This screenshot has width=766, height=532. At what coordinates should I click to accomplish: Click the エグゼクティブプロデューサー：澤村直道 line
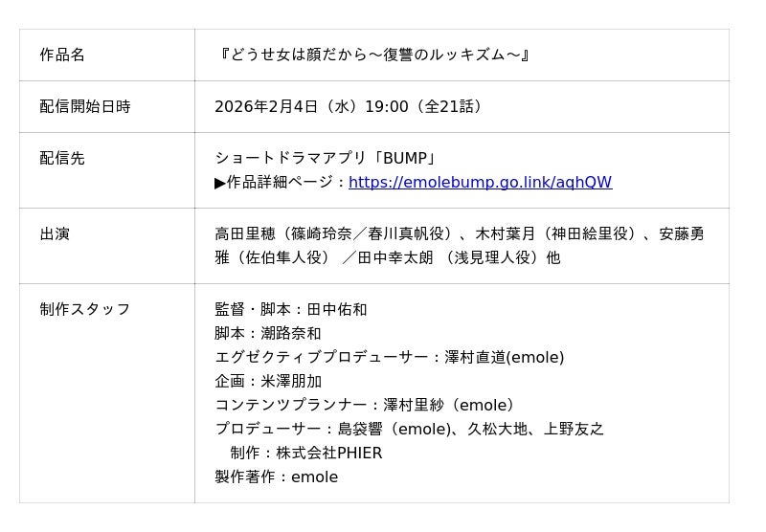pyautogui.click(x=389, y=357)
